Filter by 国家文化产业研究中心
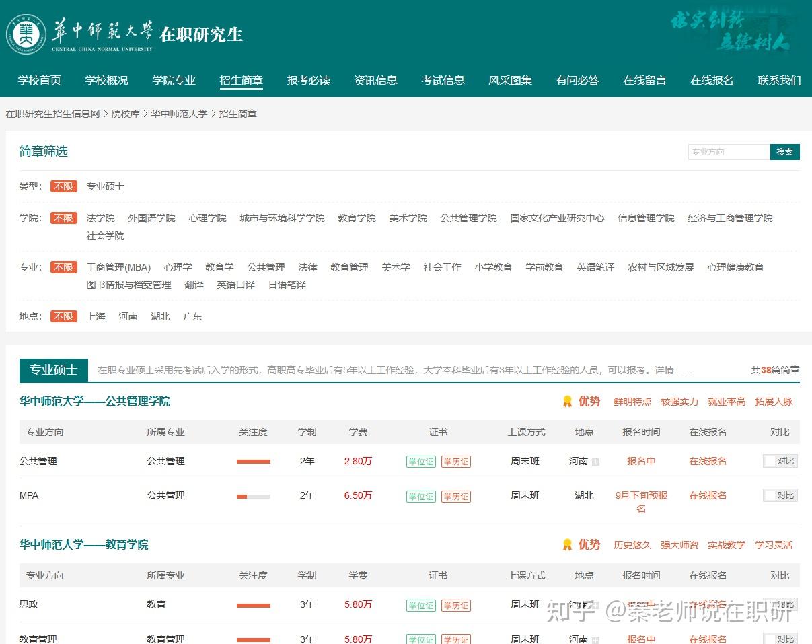This screenshot has height=644, width=812. [x=558, y=218]
